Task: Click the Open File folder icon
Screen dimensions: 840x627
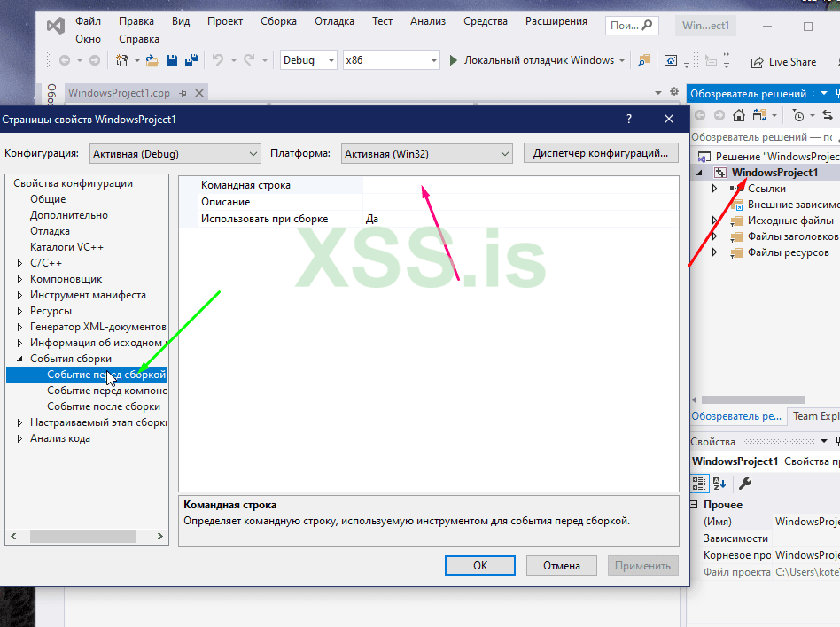Action: pos(152,60)
